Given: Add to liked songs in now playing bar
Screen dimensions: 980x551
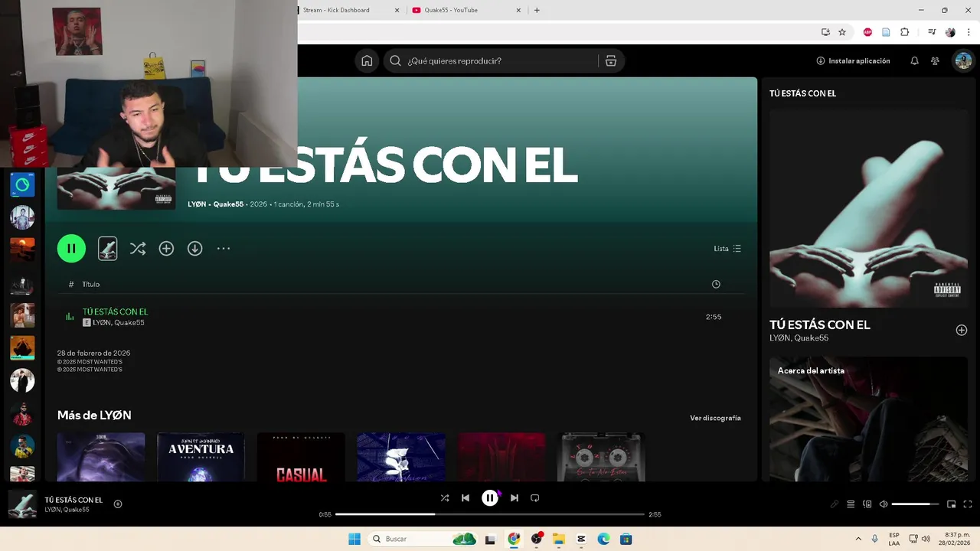Looking at the screenshot, I should (x=118, y=504).
